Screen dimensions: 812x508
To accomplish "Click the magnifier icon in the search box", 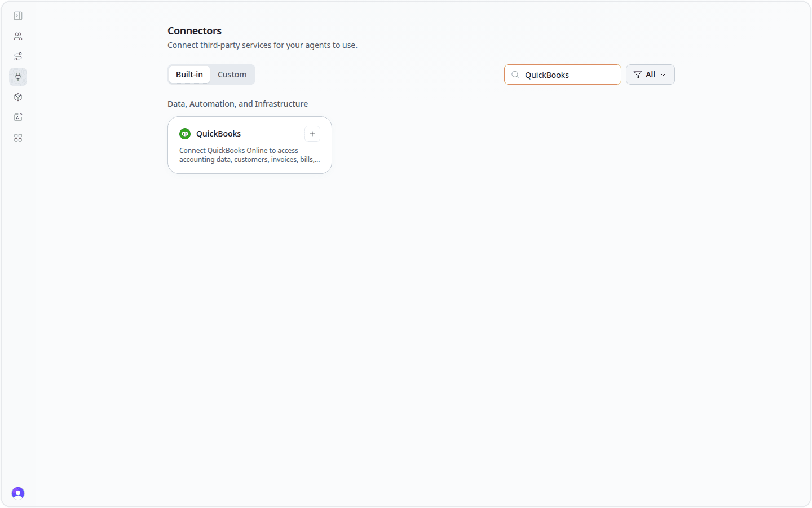I will [515, 75].
